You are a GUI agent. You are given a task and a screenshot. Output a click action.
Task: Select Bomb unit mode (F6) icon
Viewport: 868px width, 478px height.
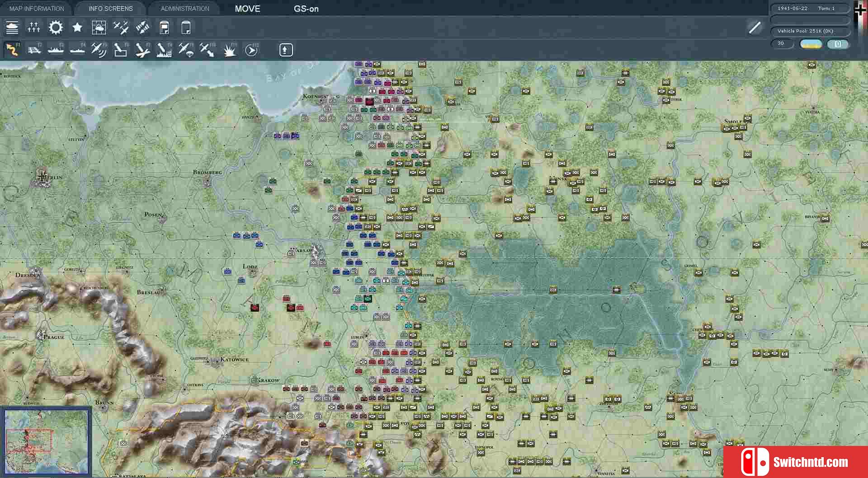coord(121,50)
